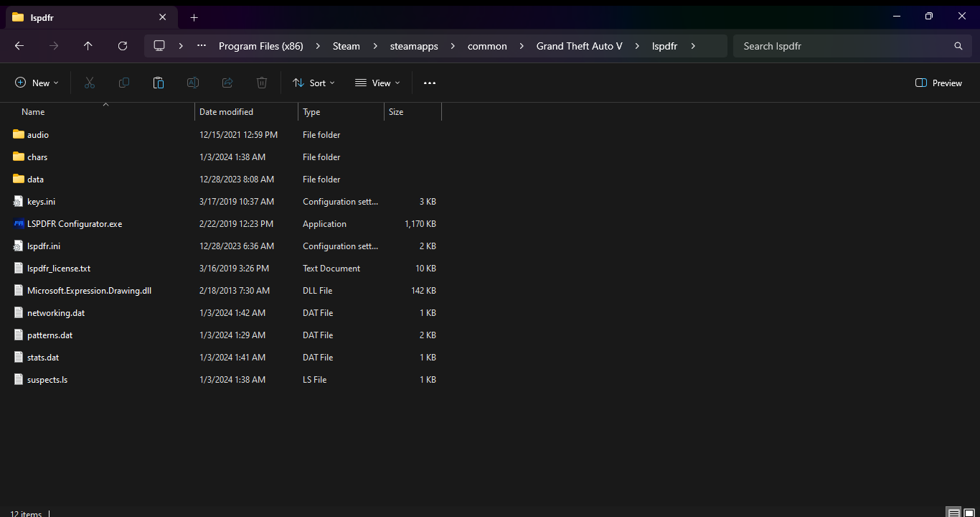The height and width of the screenshot is (517, 980).
Task: Switch to details view in status bar
Action: (x=953, y=513)
